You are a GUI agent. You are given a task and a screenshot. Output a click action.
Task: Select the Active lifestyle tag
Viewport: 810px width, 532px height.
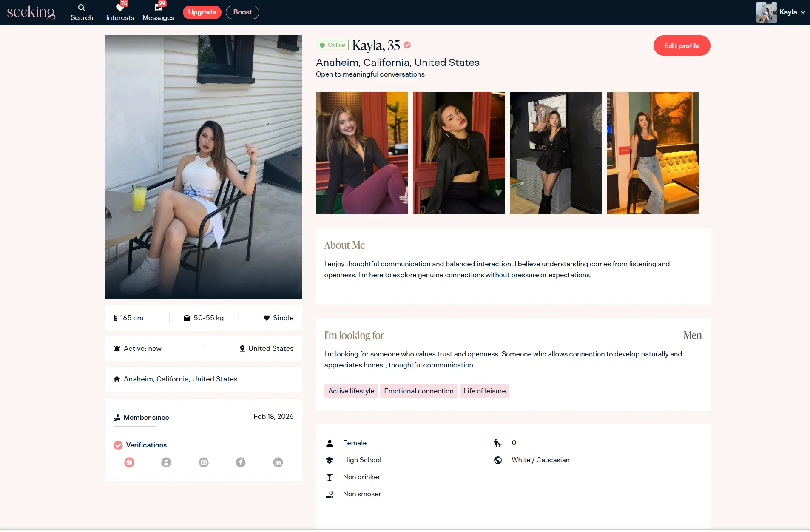(351, 391)
